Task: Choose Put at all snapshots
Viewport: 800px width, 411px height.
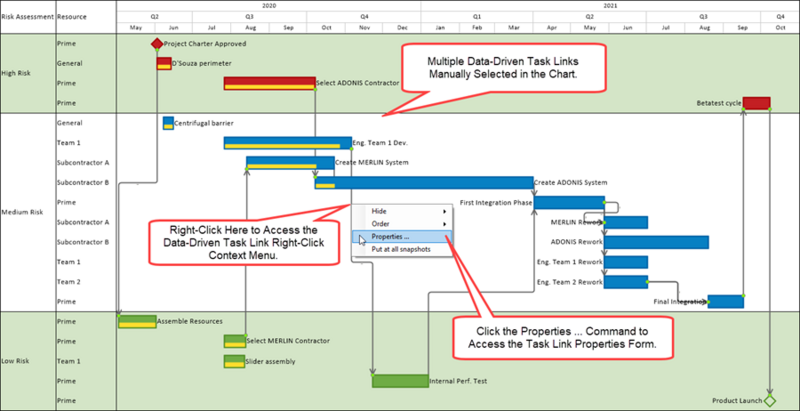Action: (x=402, y=249)
